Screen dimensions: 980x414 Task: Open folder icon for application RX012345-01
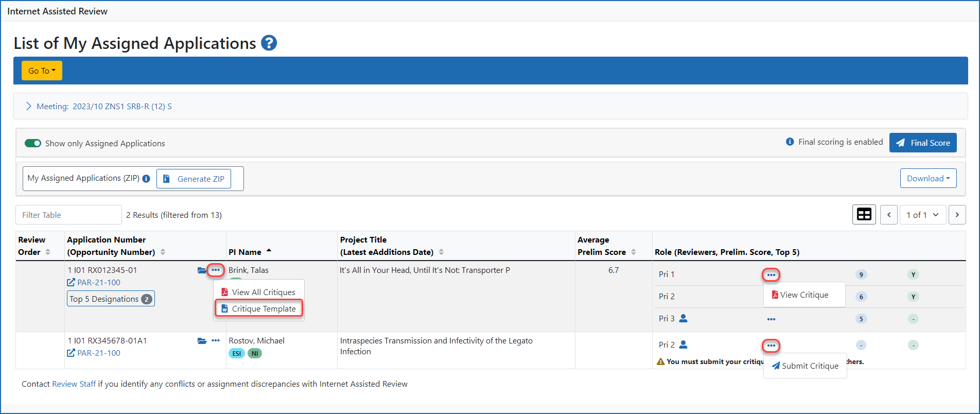point(202,270)
